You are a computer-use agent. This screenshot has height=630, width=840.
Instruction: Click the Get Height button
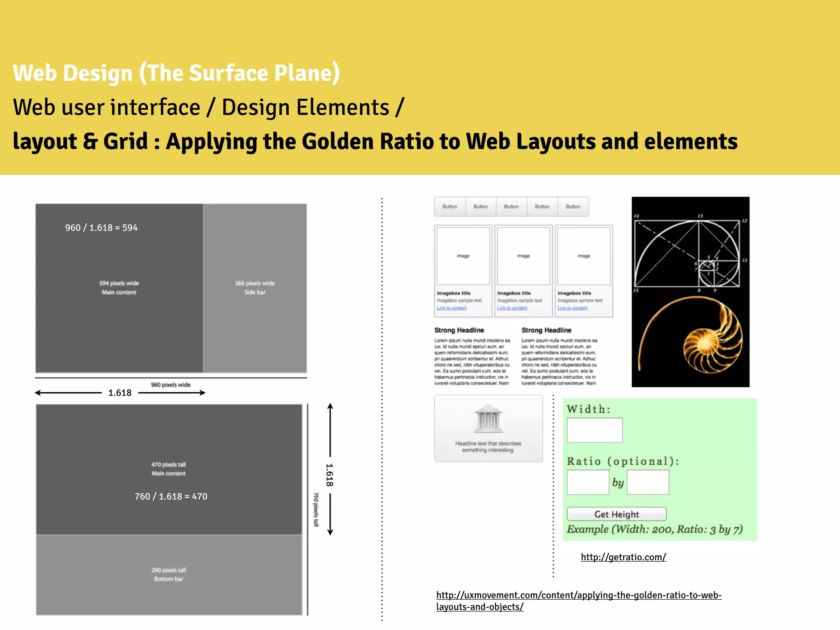point(616,514)
